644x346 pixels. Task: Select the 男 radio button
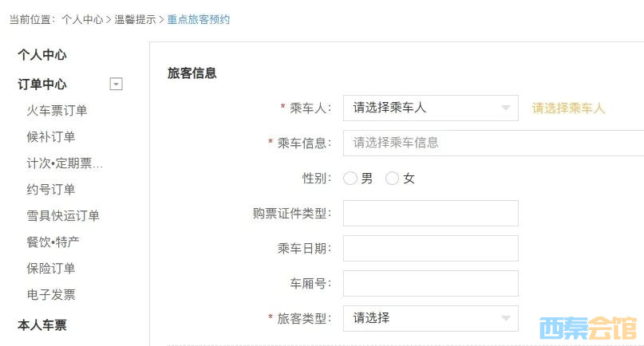[350, 178]
